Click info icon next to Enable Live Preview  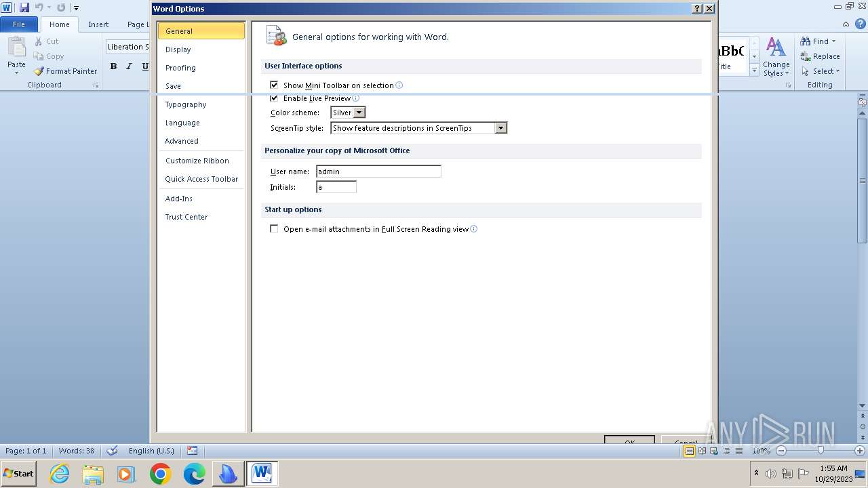click(x=356, y=98)
